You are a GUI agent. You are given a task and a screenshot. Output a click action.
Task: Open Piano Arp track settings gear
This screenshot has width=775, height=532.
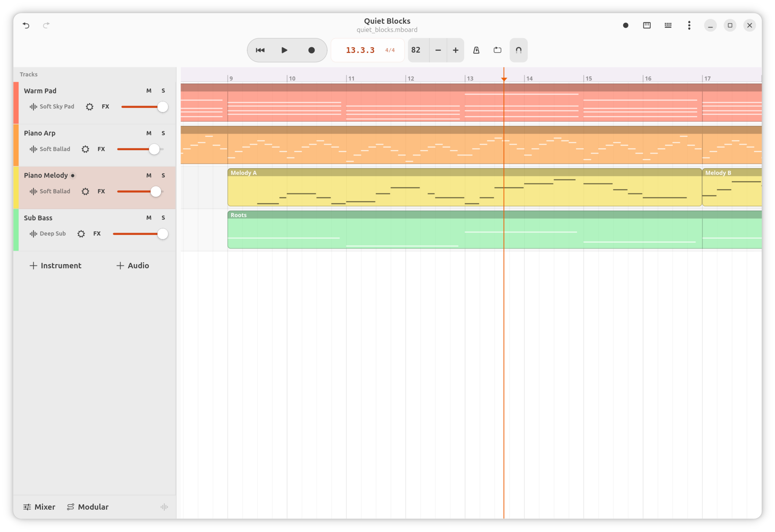click(x=85, y=149)
